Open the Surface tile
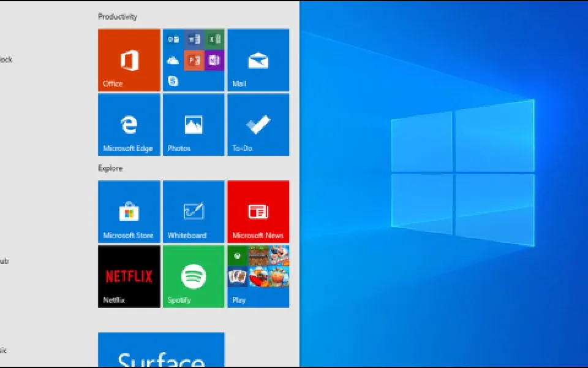The width and height of the screenshot is (588, 368). 161,350
